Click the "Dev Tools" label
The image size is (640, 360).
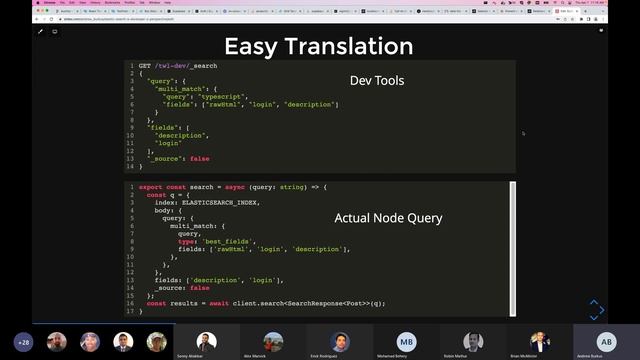[377, 80]
